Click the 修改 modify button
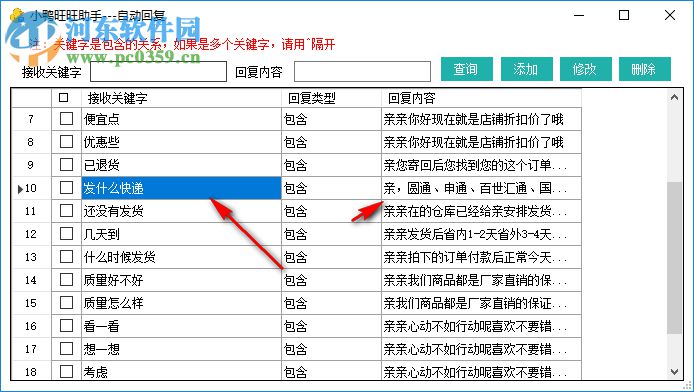 [x=586, y=69]
